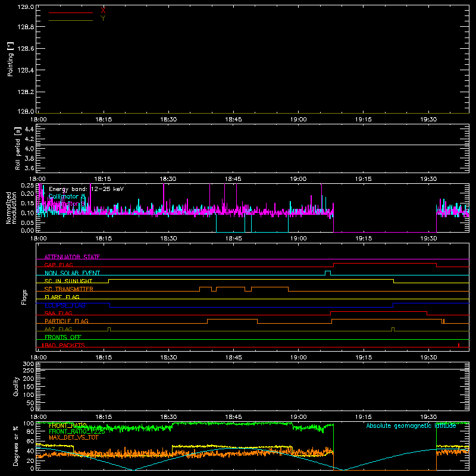
Task: Click the SC_TRANSMITTER flag label
Action: pyautogui.click(x=69, y=289)
